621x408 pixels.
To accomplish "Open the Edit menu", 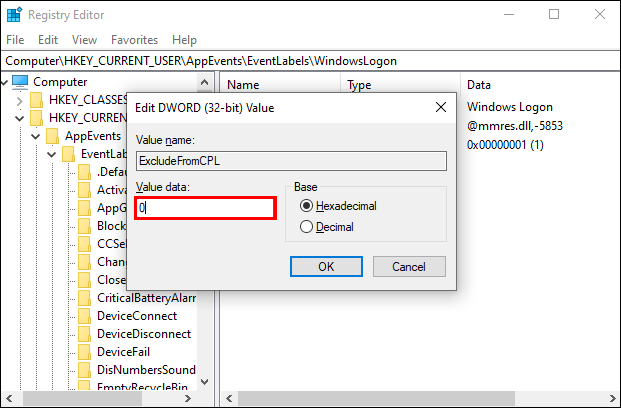I will (x=48, y=39).
